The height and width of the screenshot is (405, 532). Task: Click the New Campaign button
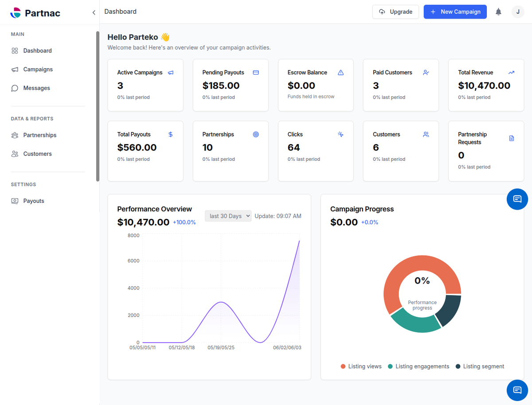click(x=455, y=12)
